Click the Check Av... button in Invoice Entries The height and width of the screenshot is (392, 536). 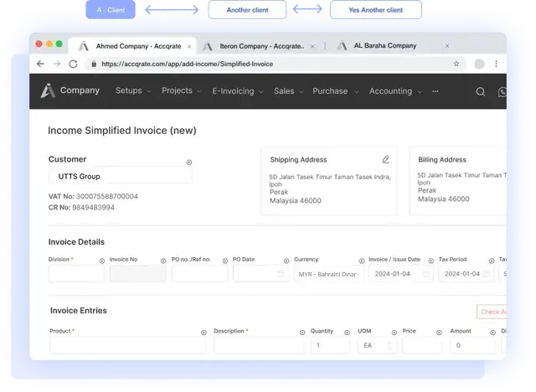492,312
